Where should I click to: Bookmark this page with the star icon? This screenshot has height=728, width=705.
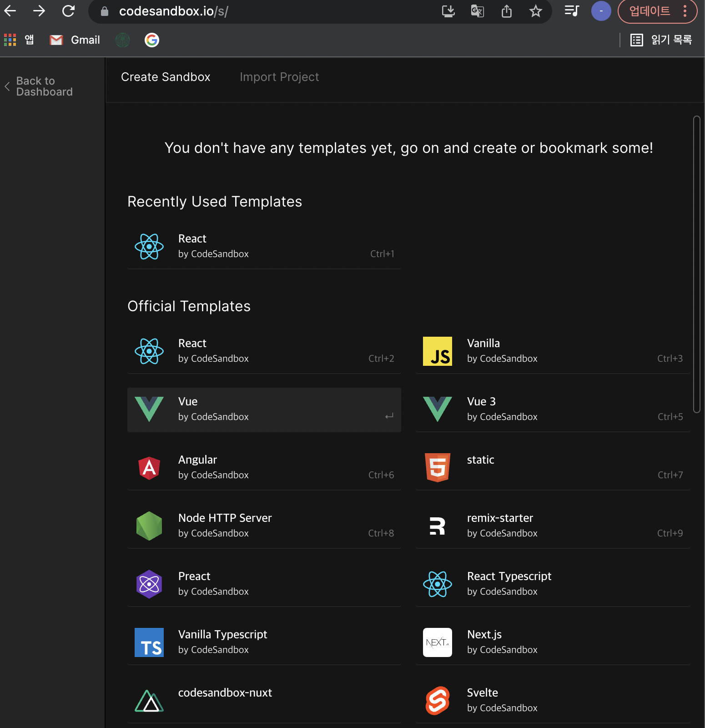[536, 11]
